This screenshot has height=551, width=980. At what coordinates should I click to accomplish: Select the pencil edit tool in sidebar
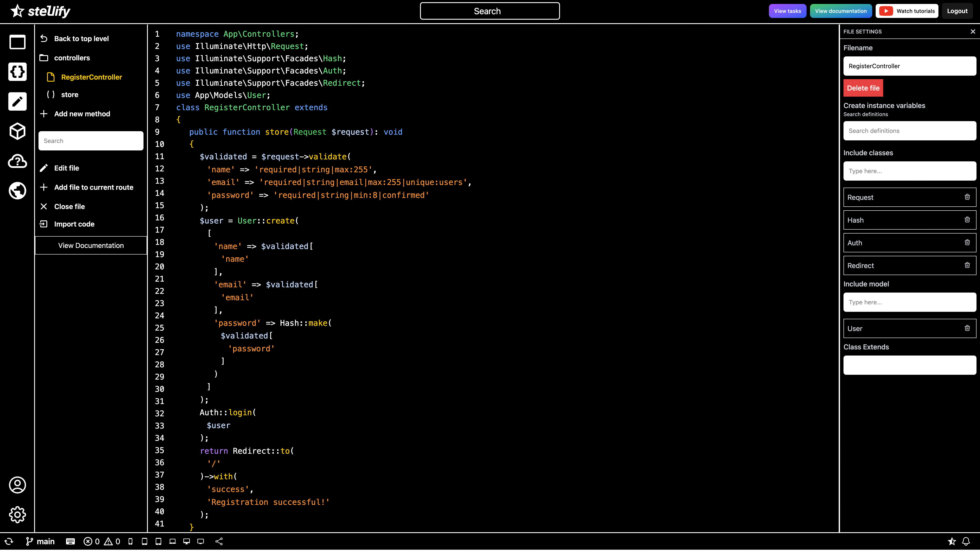[x=17, y=101]
